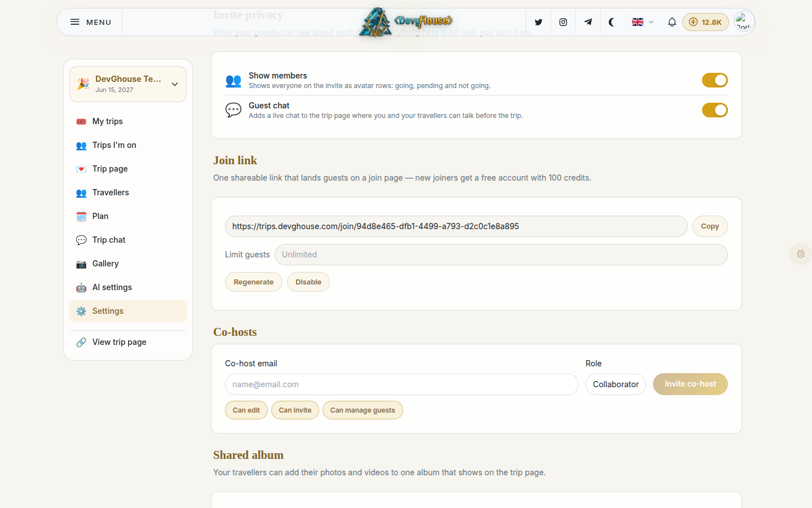Click the party popper trip icon
812x508 pixels.
83,84
